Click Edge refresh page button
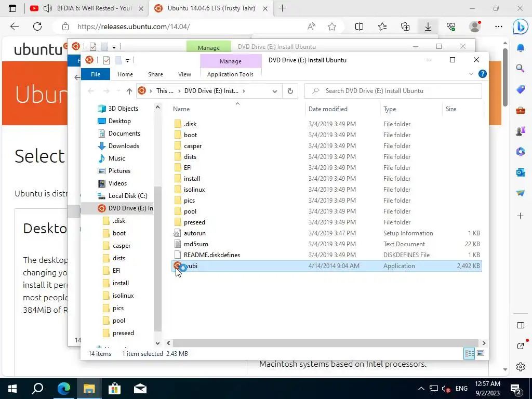Image resolution: width=532 pixels, height=399 pixels. tap(37, 26)
